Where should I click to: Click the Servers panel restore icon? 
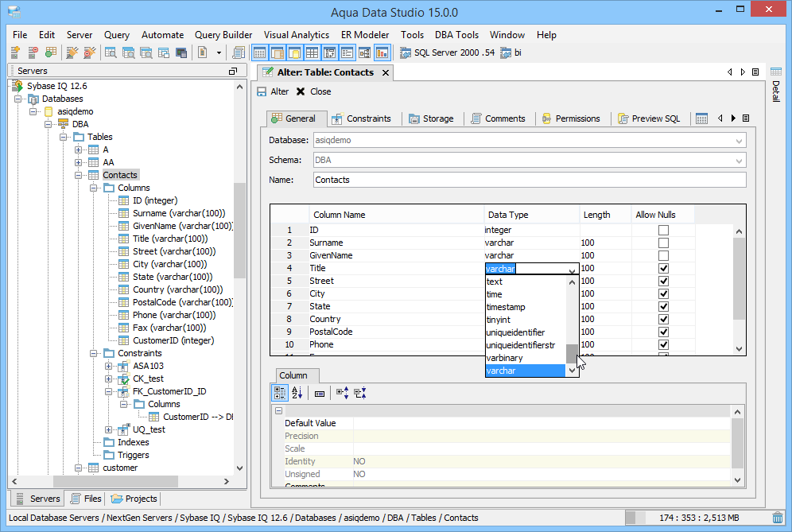click(233, 72)
